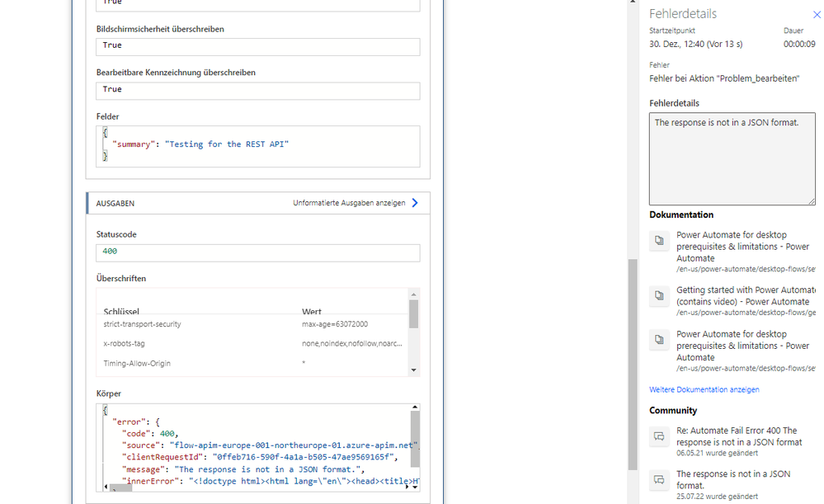Click Körper vertical scrollbar up arrow
The height and width of the screenshot is (504, 824).
coord(415,407)
